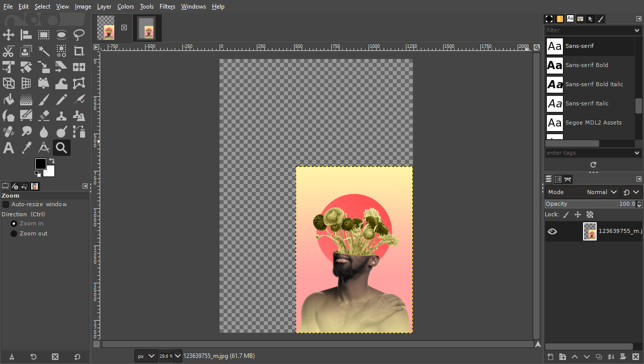Choose the Crop tool
This screenshot has height=364, width=644.
(79, 50)
